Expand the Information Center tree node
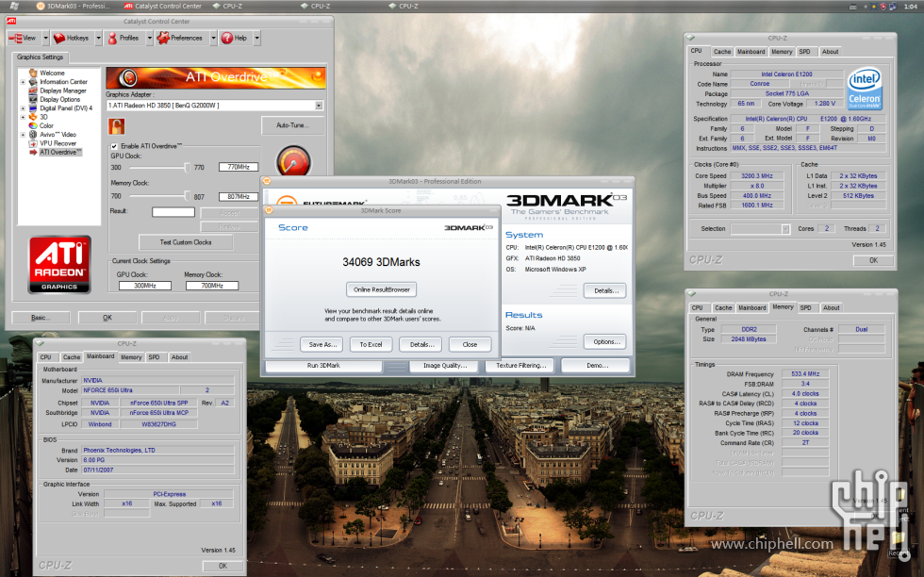This screenshot has height=577, width=924. click(23, 82)
